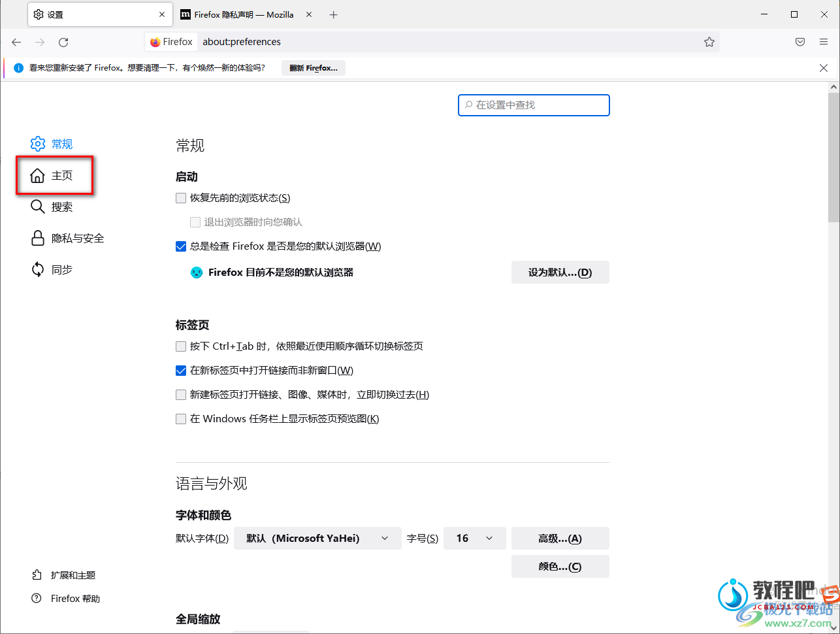Open the Pocket save icon
Viewport: 840px width, 634px height.
pos(800,42)
